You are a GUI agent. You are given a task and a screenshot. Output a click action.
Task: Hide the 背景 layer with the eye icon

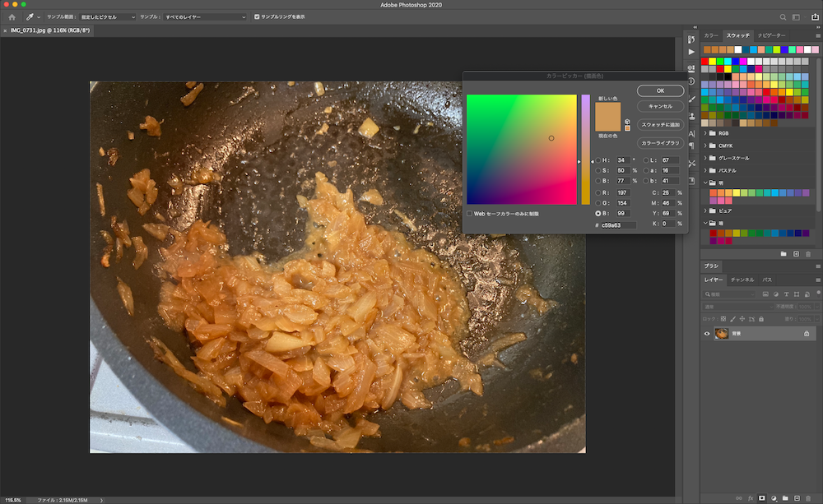click(706, 334)
